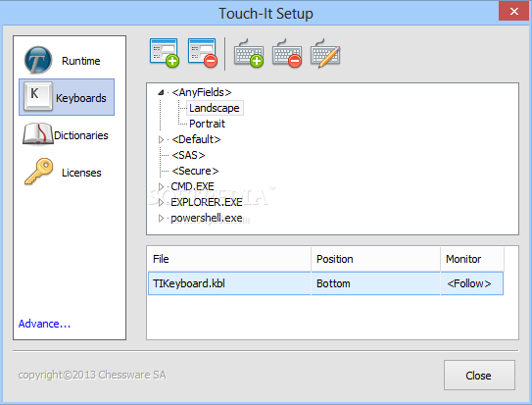Close the Touch-It Setup window
This screenshot has width=532, height=405.
[x=513, y=11]
